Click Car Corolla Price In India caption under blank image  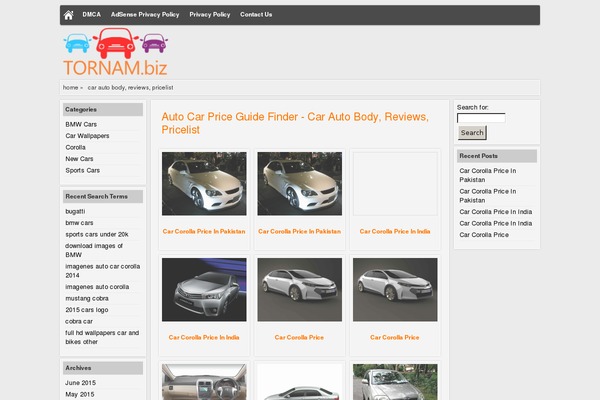click(x=395, y=232)
